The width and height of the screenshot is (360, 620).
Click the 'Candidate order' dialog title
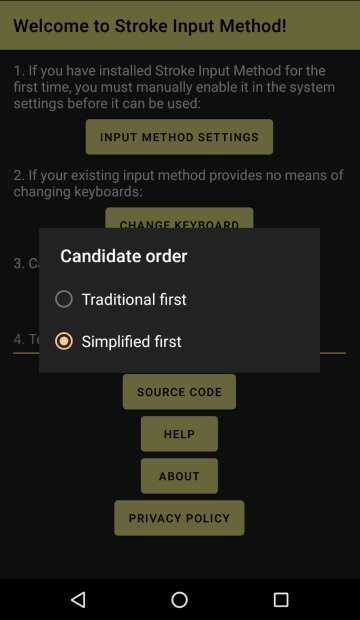click(x=124, y=256)
